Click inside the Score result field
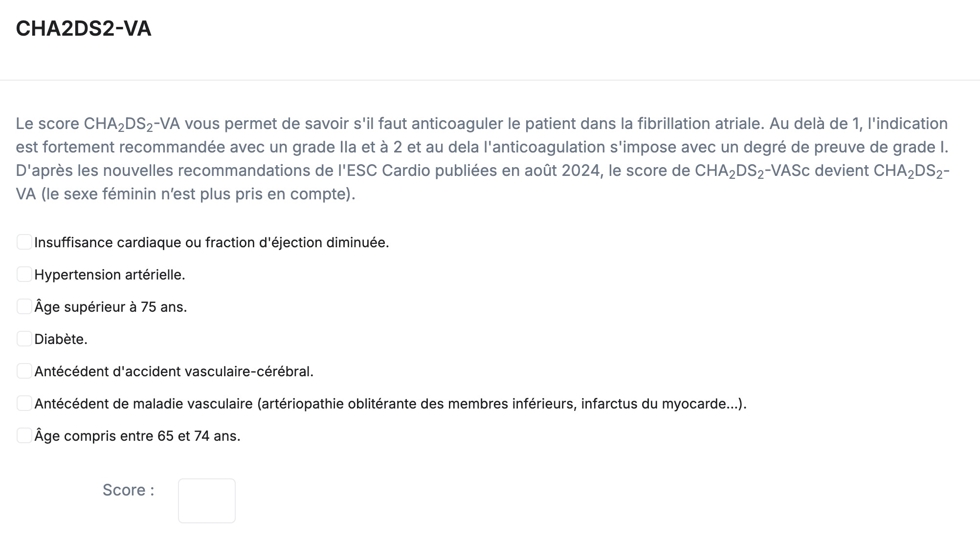 click(x=207, y=501)
